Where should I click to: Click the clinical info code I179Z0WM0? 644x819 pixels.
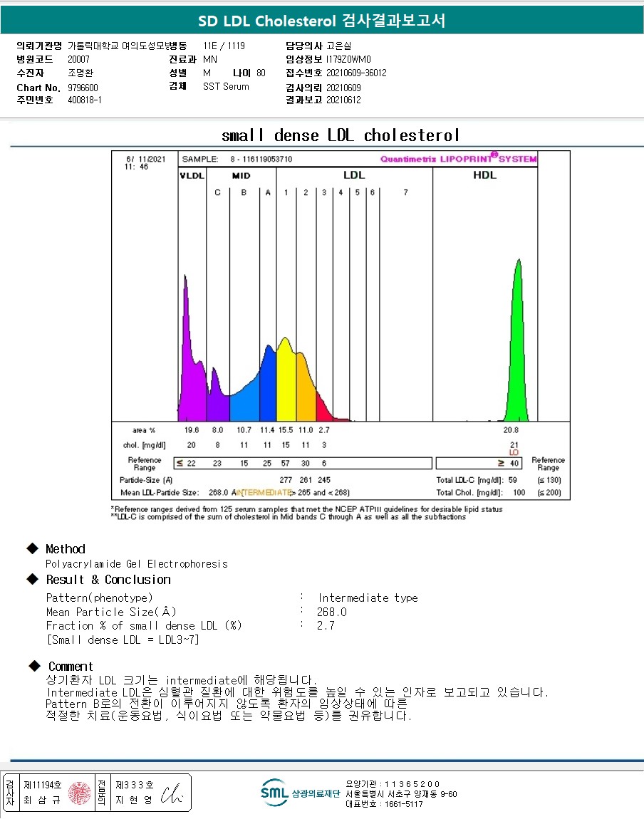[x=348, y=59]
